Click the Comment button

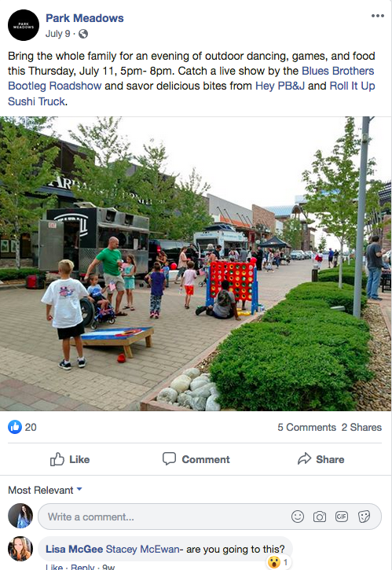pos(196,459)
